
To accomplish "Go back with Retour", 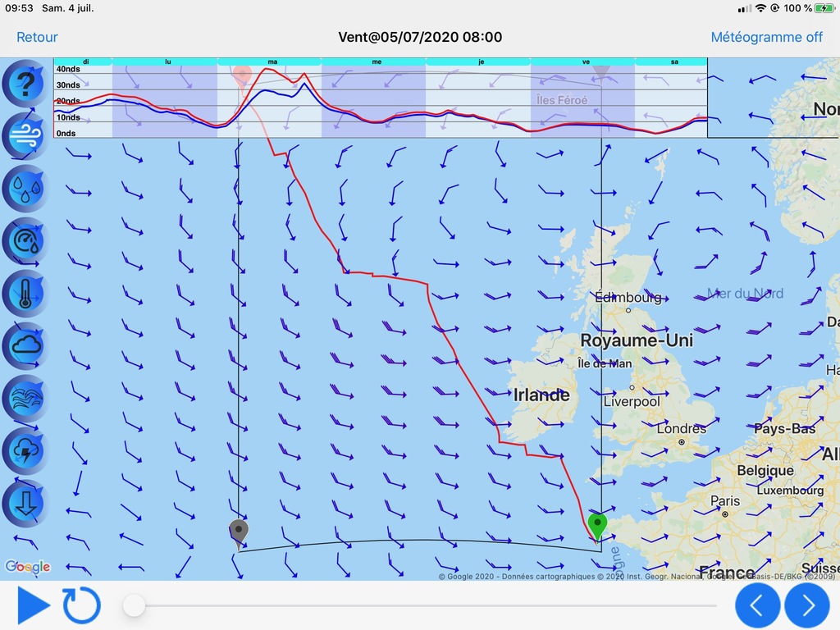I will coord(37,37).
